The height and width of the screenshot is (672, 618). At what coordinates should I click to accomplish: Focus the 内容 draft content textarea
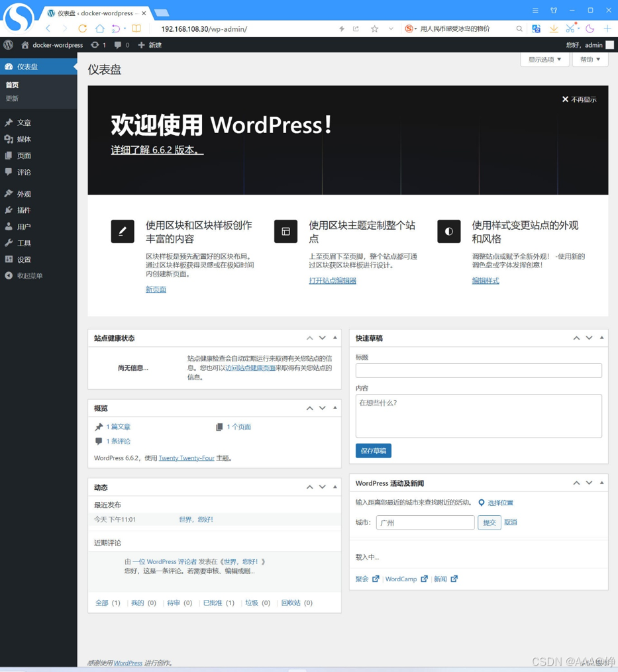[479, 416]
